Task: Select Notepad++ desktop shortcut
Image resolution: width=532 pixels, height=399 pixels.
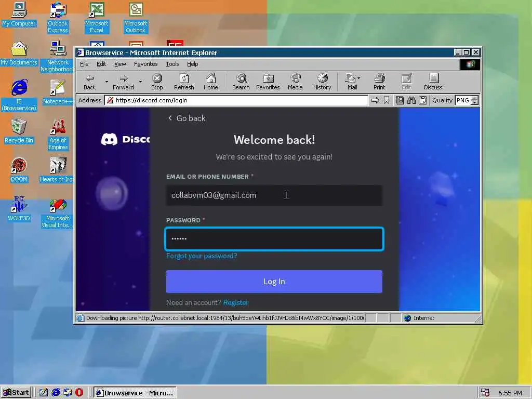Action: pos(58,92)
